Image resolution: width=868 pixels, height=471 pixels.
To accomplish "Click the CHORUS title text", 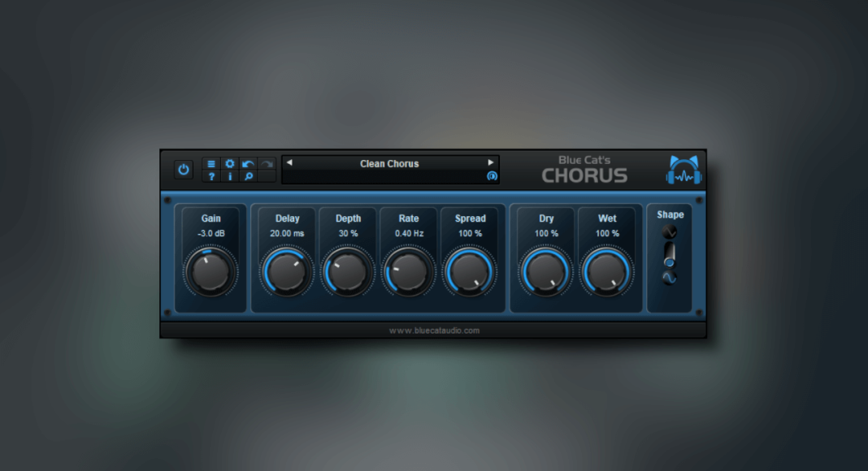I will coord(584,173).
